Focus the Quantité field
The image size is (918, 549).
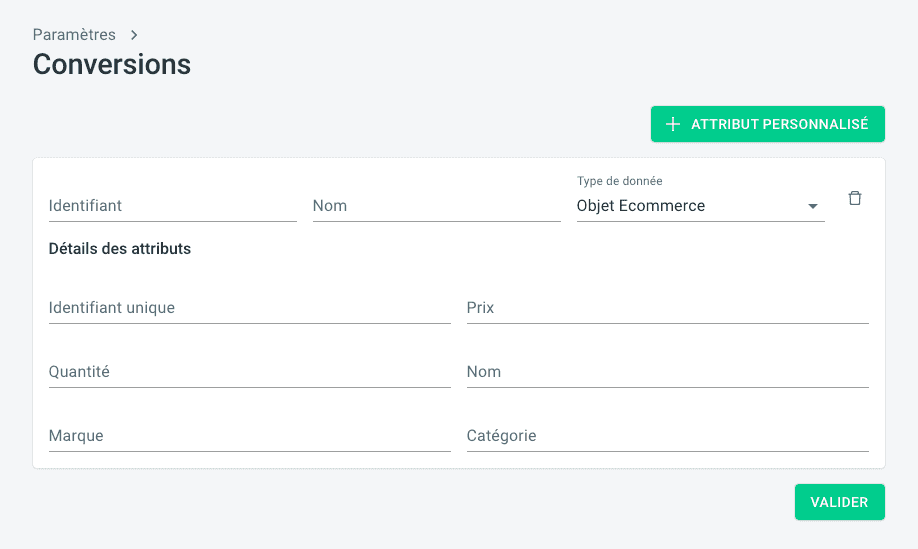coord(249,372)
